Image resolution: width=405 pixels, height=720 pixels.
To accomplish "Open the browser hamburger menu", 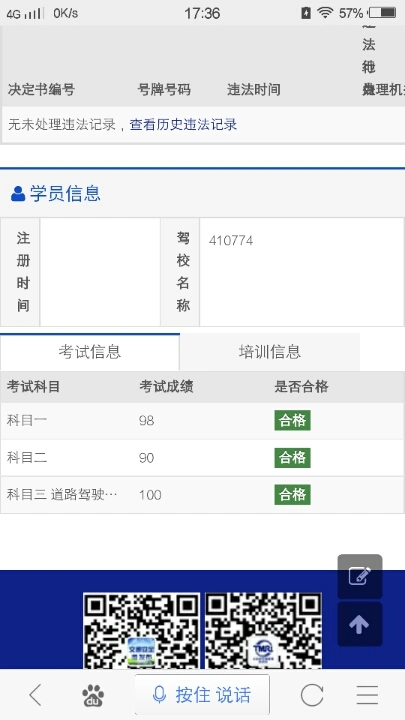I will coord(367,695).
